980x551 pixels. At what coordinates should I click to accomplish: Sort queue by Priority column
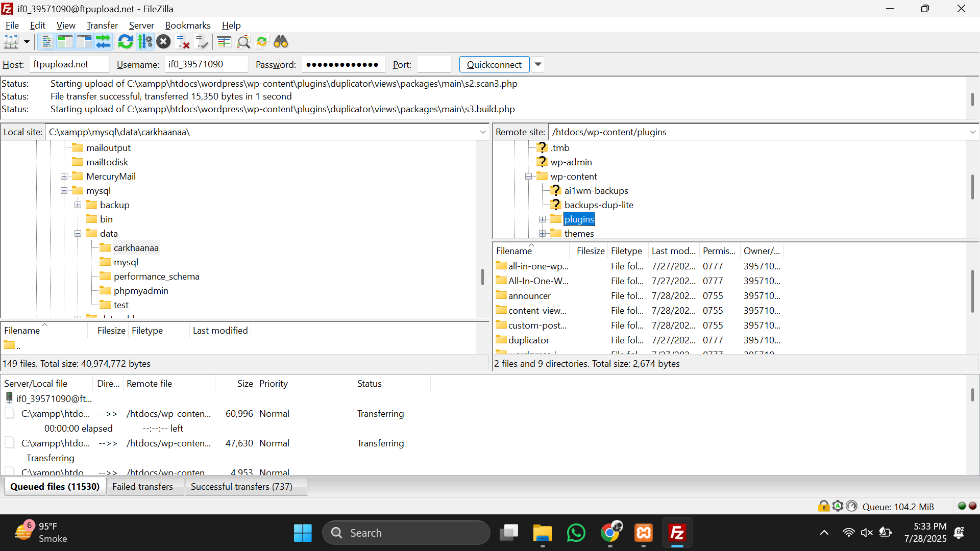click(304, 384)
